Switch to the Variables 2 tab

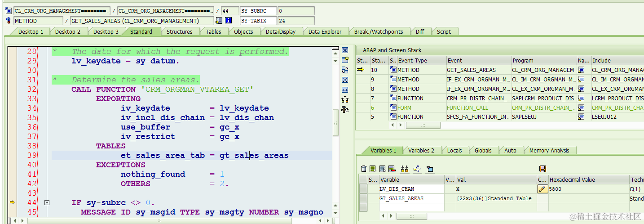click(421, 150)
